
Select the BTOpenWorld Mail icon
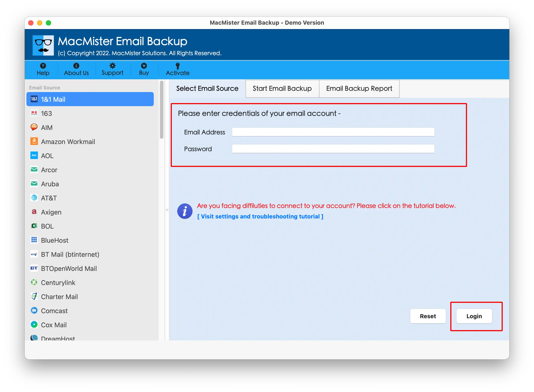(x=34, y=268)
